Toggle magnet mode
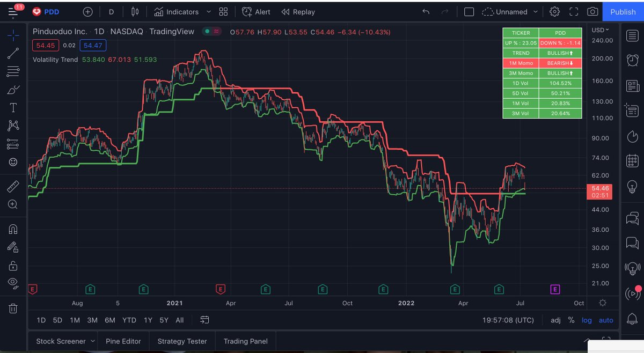 [13, 229]
